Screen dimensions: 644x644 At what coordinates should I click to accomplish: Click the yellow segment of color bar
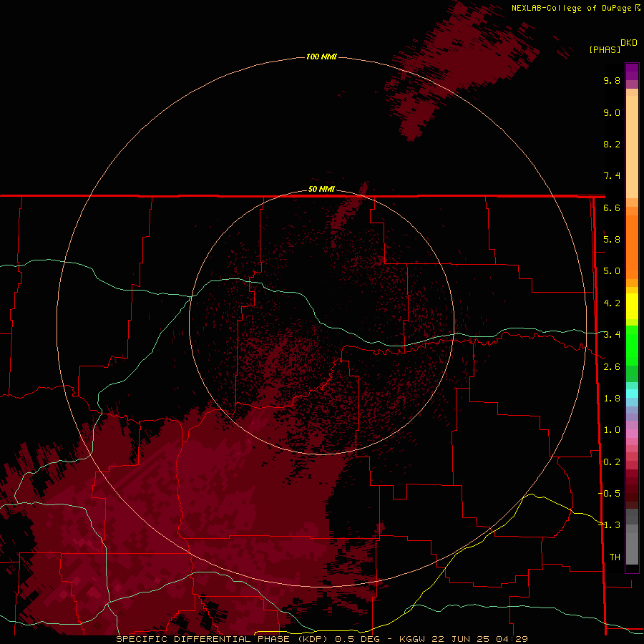(x=632, y=306)
